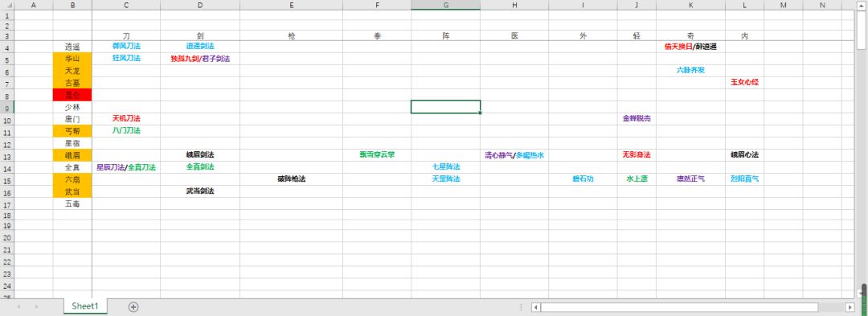Select row header 9
The image size is (868, 316).
pos(6,107)
